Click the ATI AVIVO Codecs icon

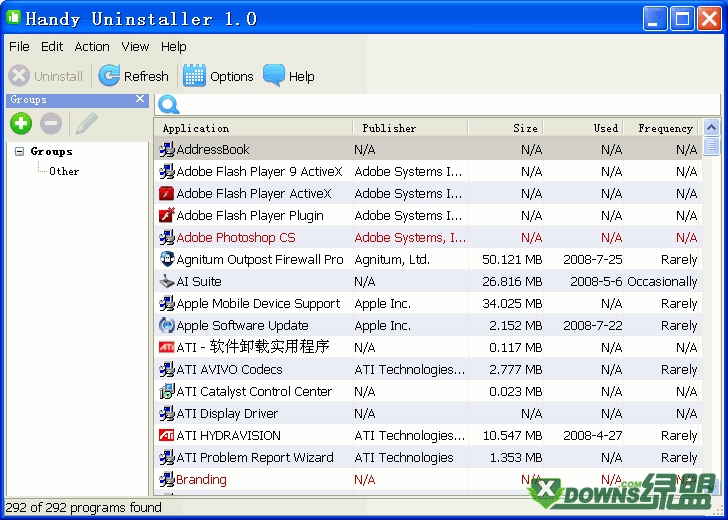pyautogui.click(x=167, y=369)
